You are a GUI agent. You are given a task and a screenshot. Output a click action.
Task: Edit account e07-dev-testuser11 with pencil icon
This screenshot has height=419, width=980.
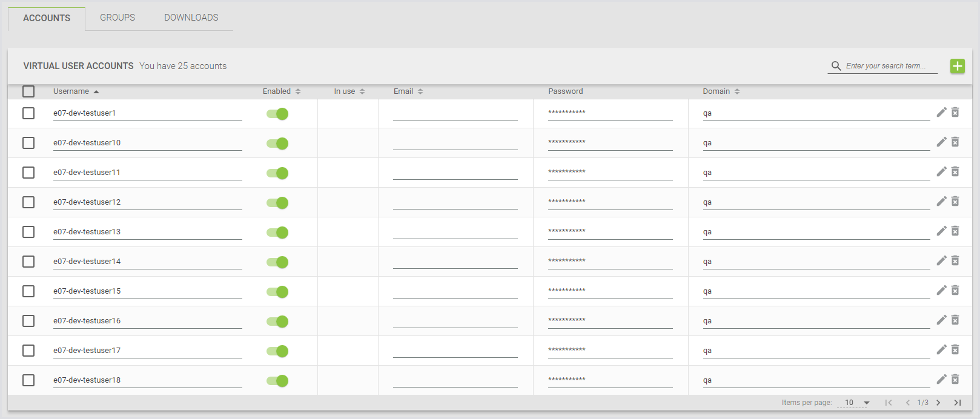pyautogui.click(x=941, y=171)
